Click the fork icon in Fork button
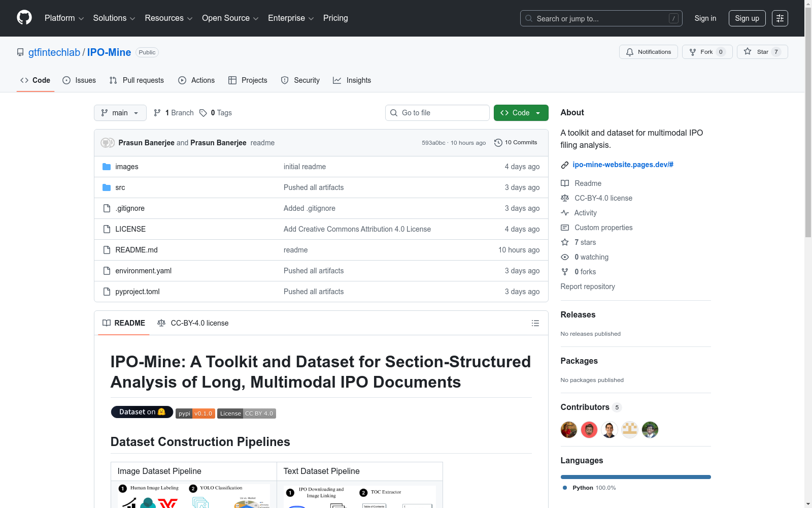The image size is (812, 508). pos(693,52)
